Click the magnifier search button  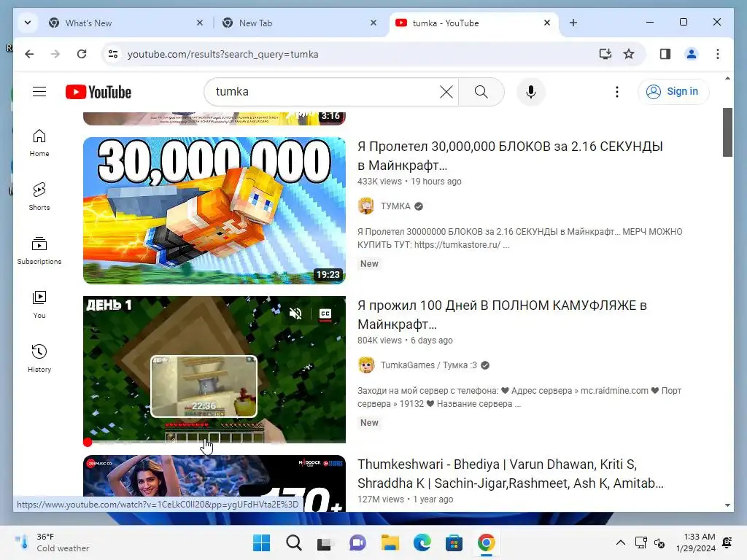pyautogui.click(x=481, y=91)
